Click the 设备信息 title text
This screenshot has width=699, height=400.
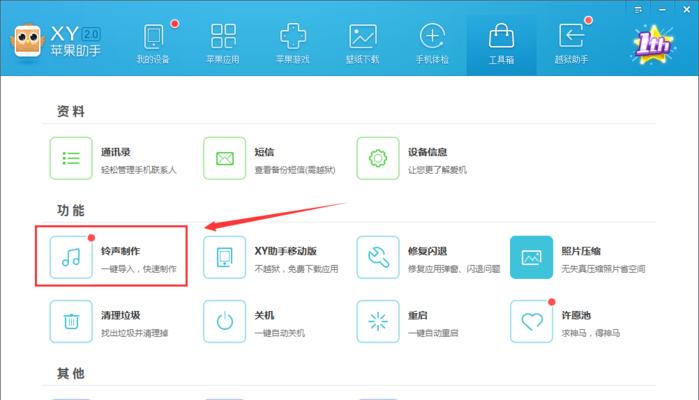(x=427, y=152)
